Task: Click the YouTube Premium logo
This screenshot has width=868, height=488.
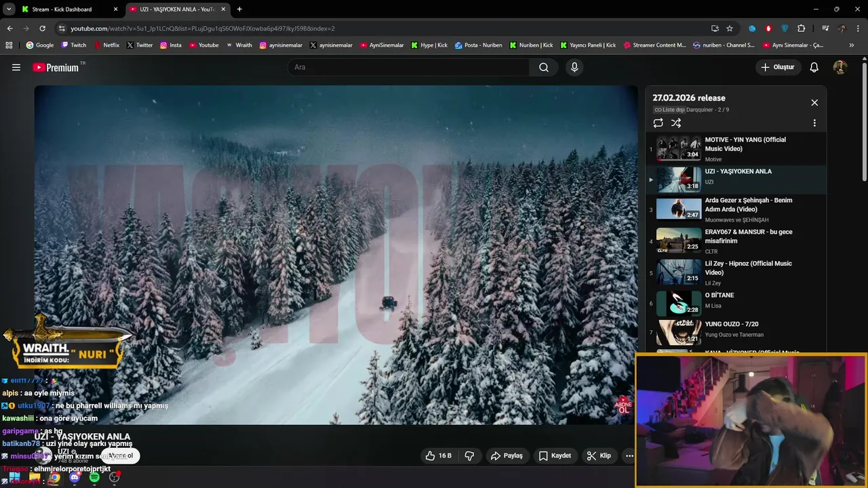Action: point(56,67)
